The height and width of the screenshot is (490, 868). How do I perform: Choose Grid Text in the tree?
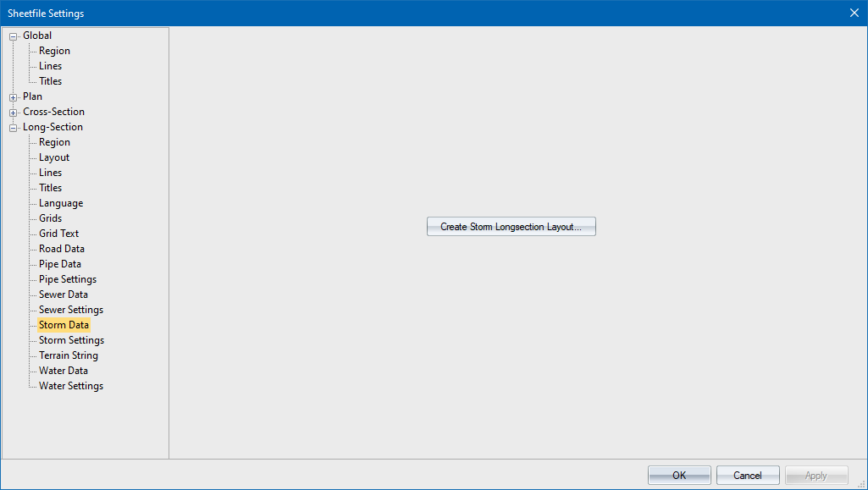(x=58, y=234)
